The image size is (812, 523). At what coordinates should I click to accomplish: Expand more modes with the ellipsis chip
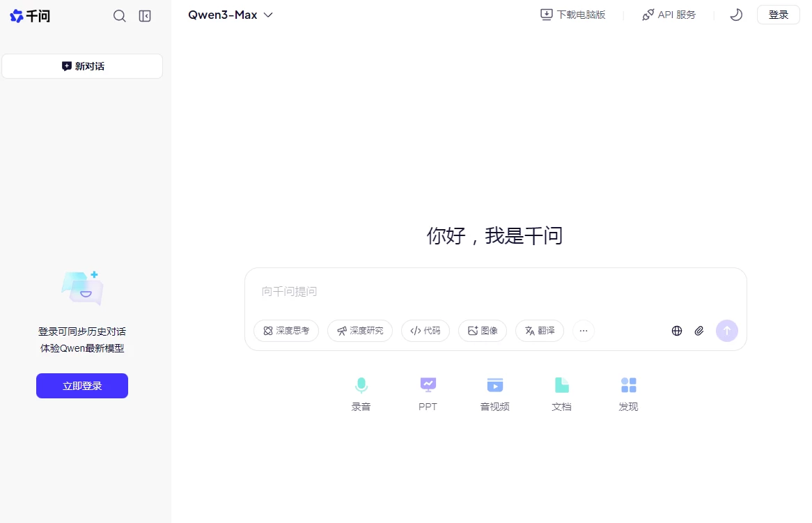[584, 331]
